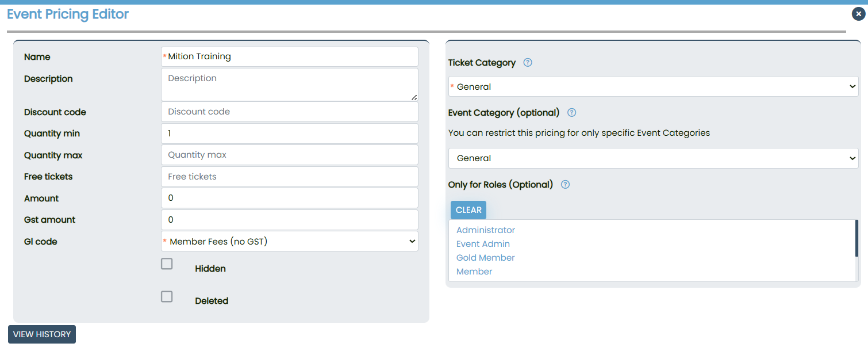This screenshot has height=347, width=868.
Task: Select the Administrator role
Action: [x=486, y=230]
